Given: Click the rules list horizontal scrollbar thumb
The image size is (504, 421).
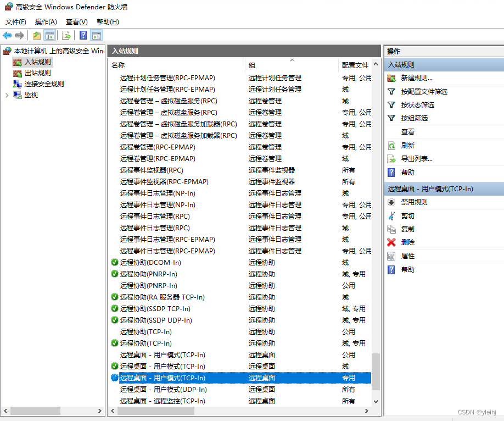Looking at the screenshot, I should [156, 411].
